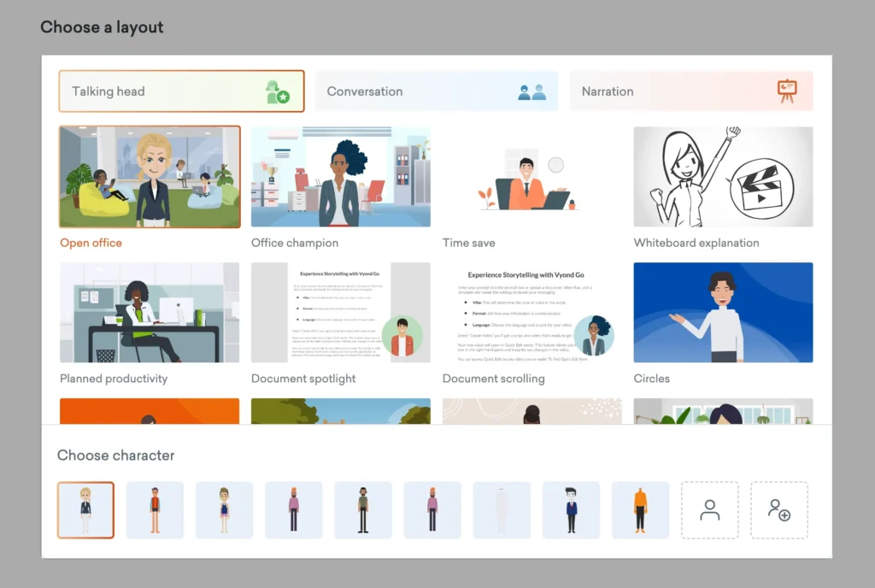Choose the Open office layout thumbnail

150,177
